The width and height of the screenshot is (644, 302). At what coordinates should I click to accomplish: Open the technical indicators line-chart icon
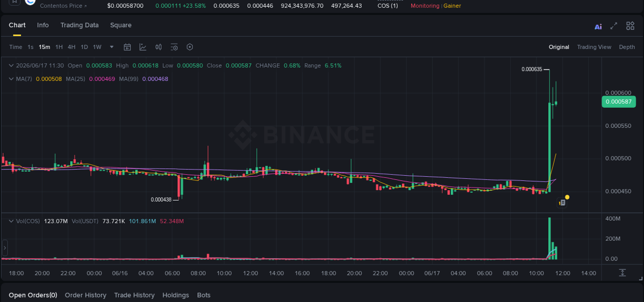coord(143,47)
